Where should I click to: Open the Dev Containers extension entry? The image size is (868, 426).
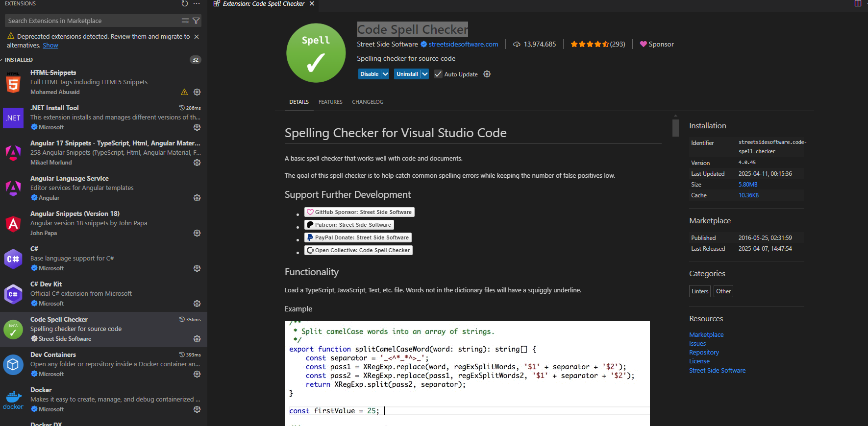(103, 364)
